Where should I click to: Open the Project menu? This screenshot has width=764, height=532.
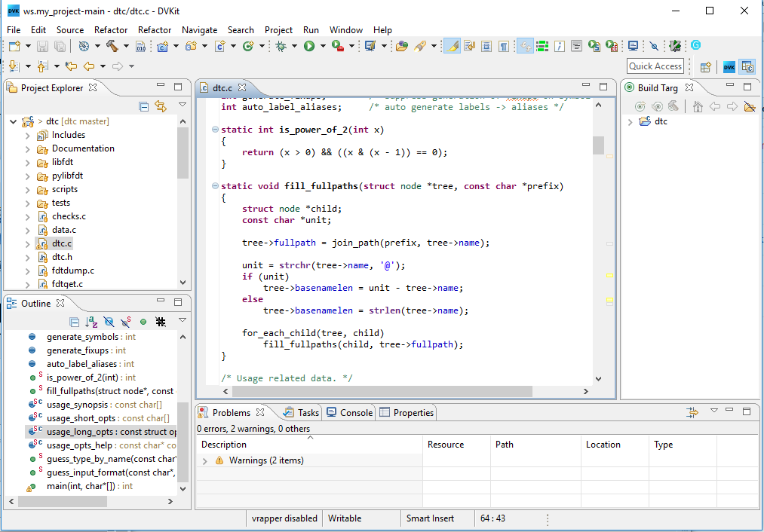[x=278, y=29]
